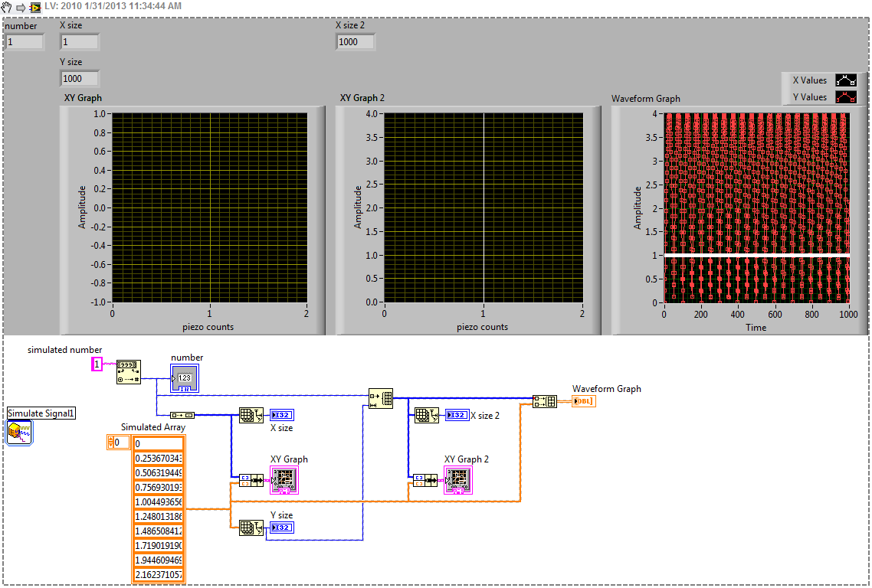Viewport: 872px width, 588px height.
Task: Click piezo counts axis label under XY Graph 2
Action: tap(482, 327)
